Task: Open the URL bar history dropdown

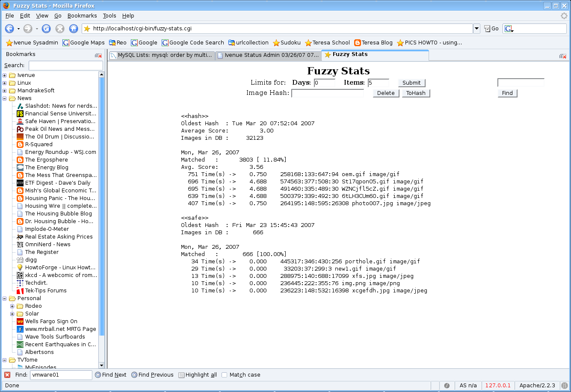Action: 476,29
